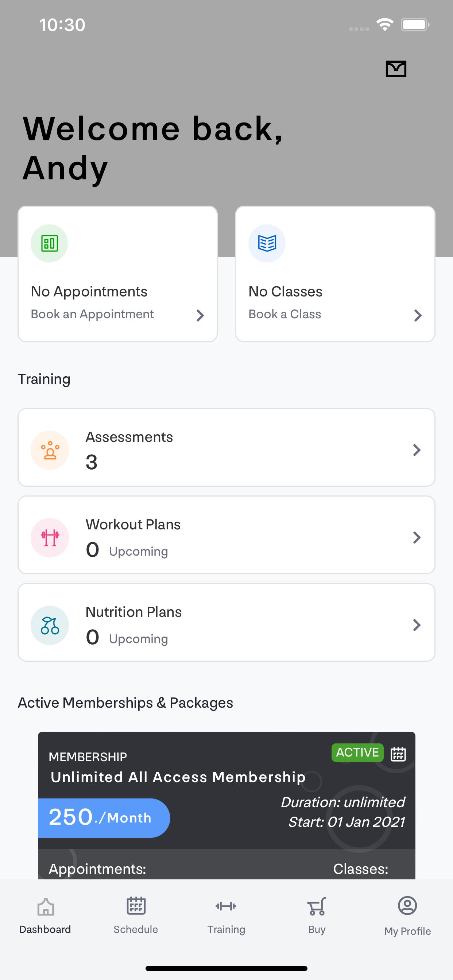Open the Buy tab
453x980 pixels.
tap(317, 915)
